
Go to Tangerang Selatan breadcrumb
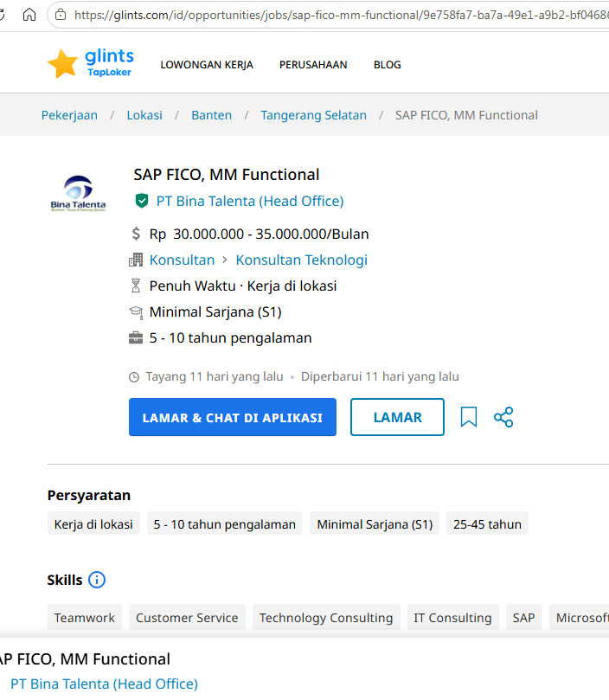[313, 115]
